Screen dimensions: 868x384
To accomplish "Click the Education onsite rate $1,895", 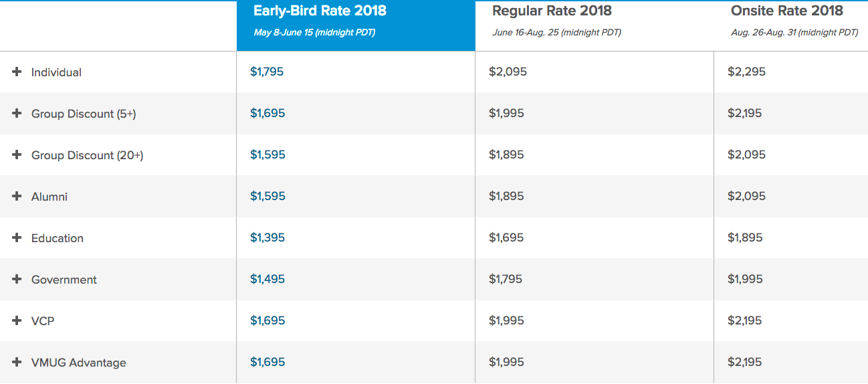I will (745, 237).
